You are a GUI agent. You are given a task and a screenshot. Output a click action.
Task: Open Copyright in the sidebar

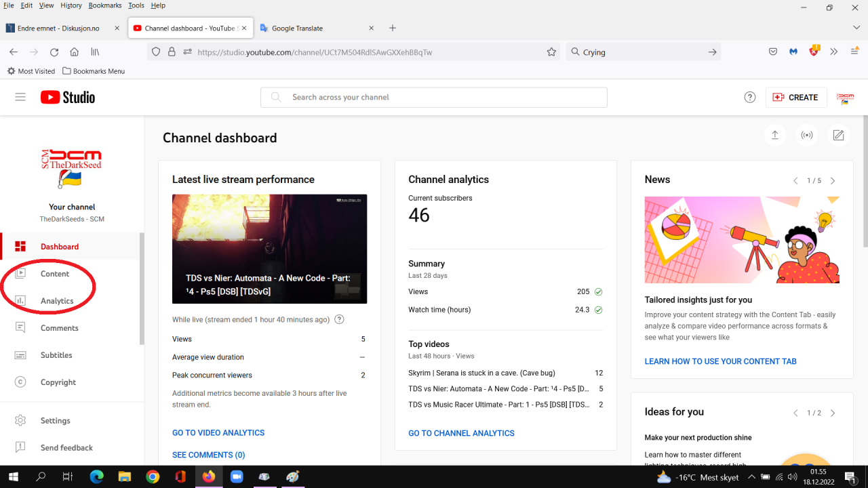[58, 382]
